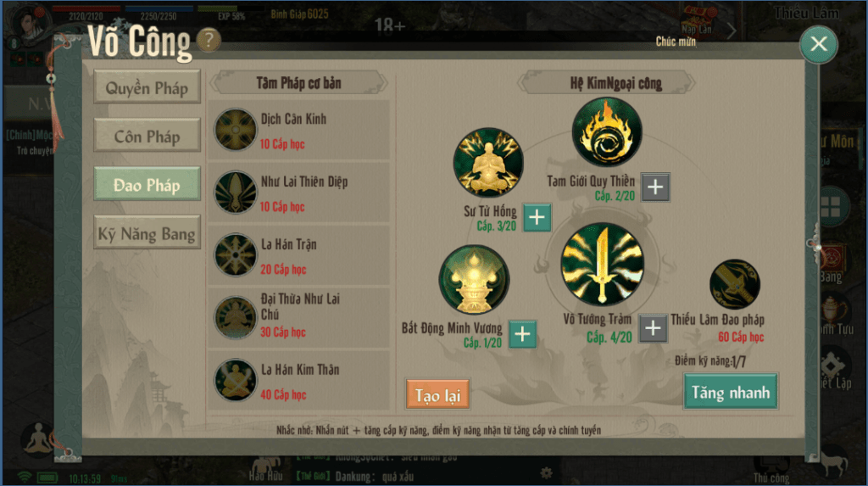Select the Sư Tử Hống skill icon
The height and width of the screenshot is (486, 868).
point(488,162)
